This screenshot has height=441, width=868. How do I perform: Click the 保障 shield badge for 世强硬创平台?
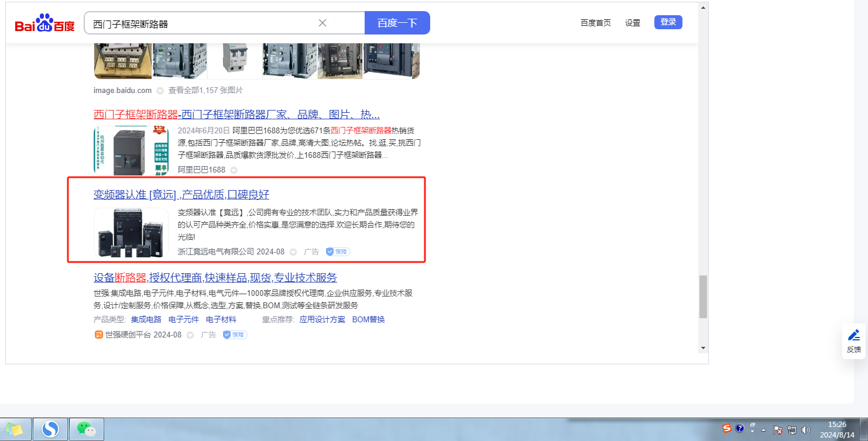[235, 335]
